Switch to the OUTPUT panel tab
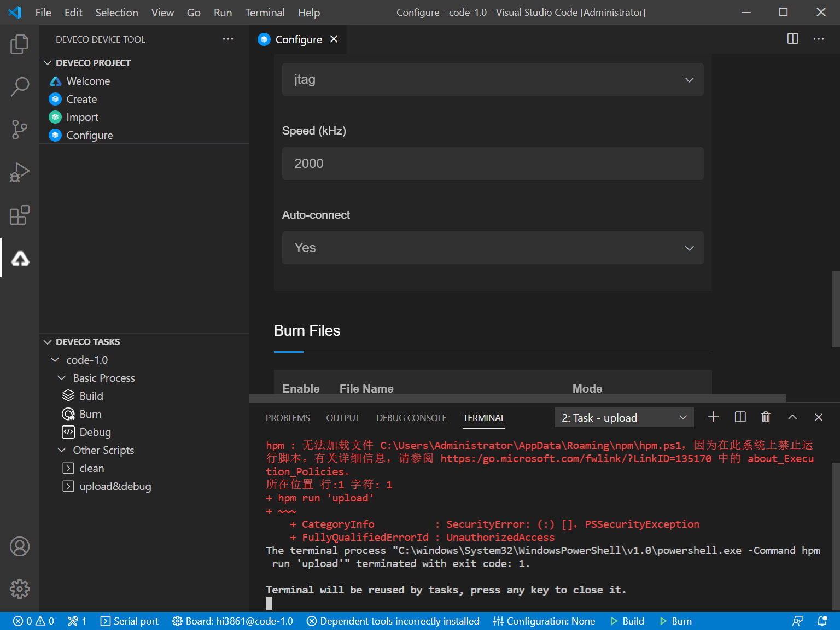This screenshot has height=630, width=840. [x=343, y=418]
